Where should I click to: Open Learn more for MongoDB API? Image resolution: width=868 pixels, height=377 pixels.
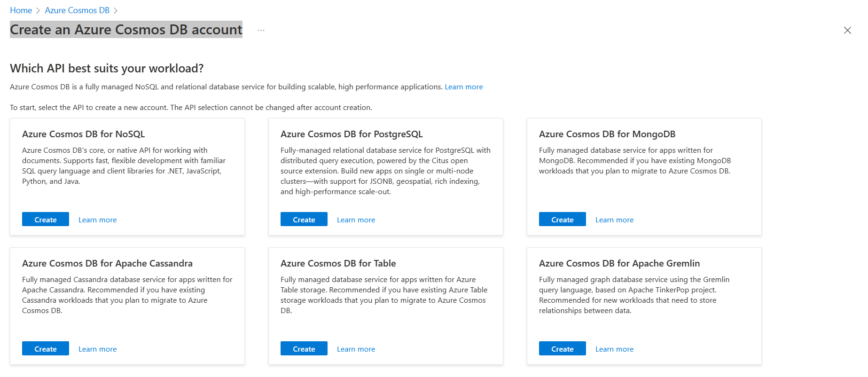[614, 220]
